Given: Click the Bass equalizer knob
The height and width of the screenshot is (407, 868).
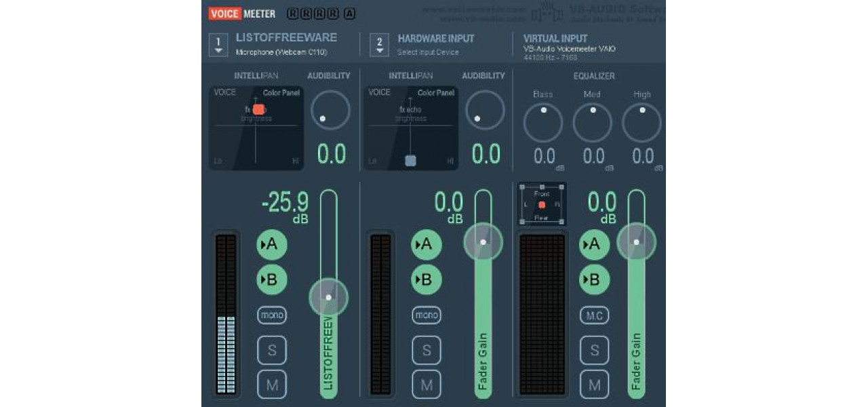Looking at the screenshot, I should click(x=543, y=123).
